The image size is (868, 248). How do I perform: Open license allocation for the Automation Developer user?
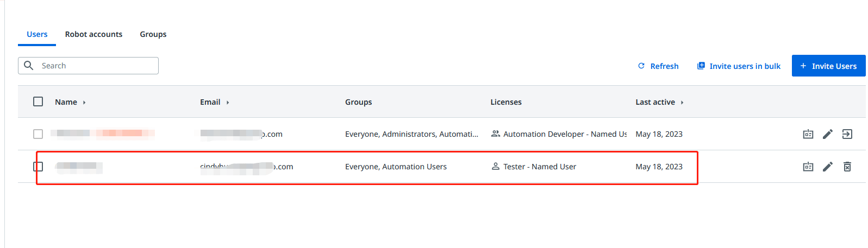point(808,134)
